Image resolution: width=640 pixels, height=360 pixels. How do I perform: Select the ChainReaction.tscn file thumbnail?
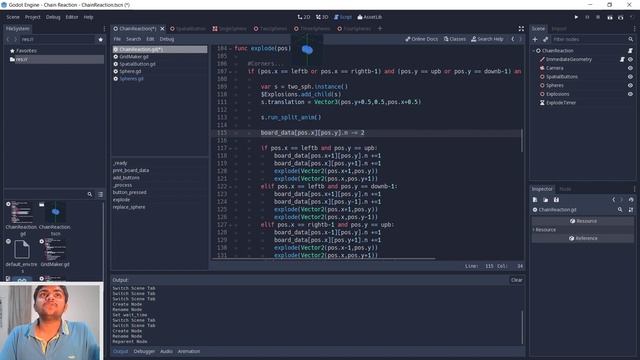click(55, 218)
